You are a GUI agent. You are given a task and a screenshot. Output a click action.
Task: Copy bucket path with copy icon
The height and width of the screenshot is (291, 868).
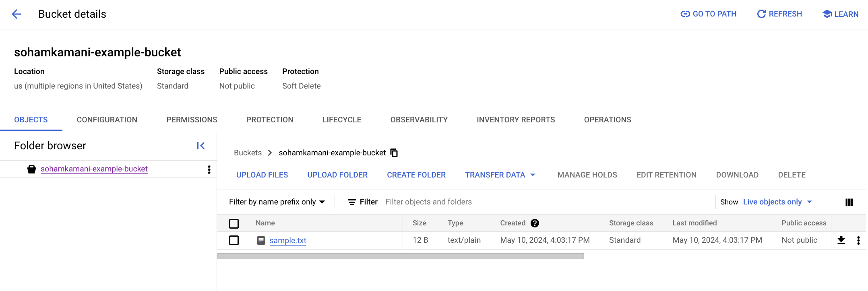coord(394,153)
